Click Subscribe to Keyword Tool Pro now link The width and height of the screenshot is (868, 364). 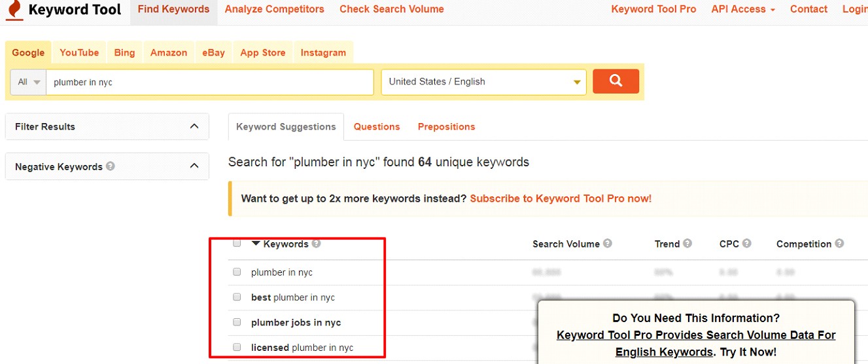pos(561,198)
